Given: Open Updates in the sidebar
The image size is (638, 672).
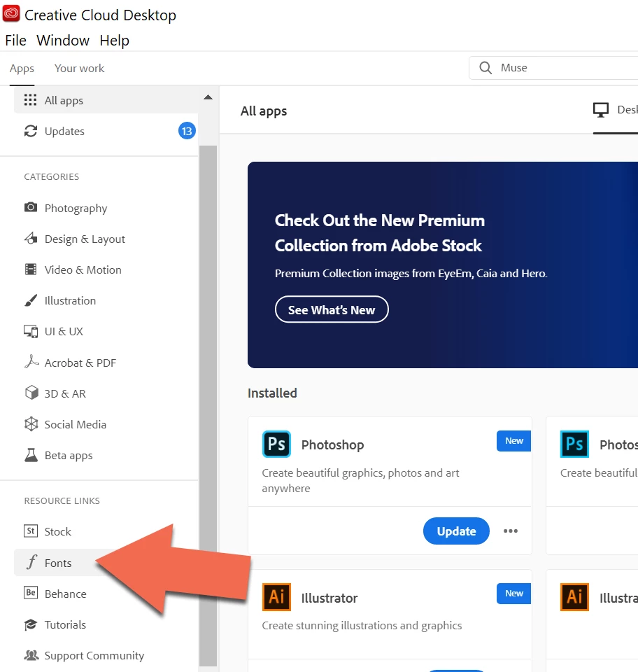Looking at the screenshot, I should (106, 131).
